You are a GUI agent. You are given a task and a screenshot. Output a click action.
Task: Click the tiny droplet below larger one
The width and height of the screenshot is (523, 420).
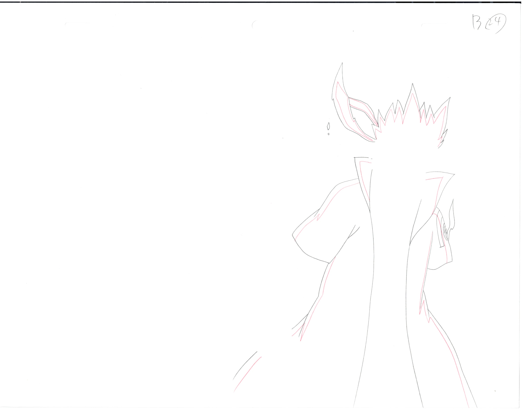(328, 134)
